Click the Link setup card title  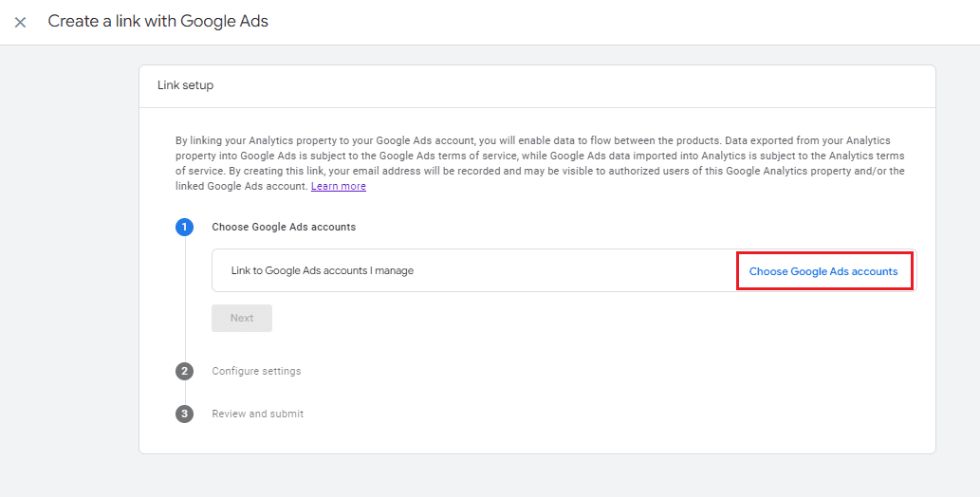point(186,85)
